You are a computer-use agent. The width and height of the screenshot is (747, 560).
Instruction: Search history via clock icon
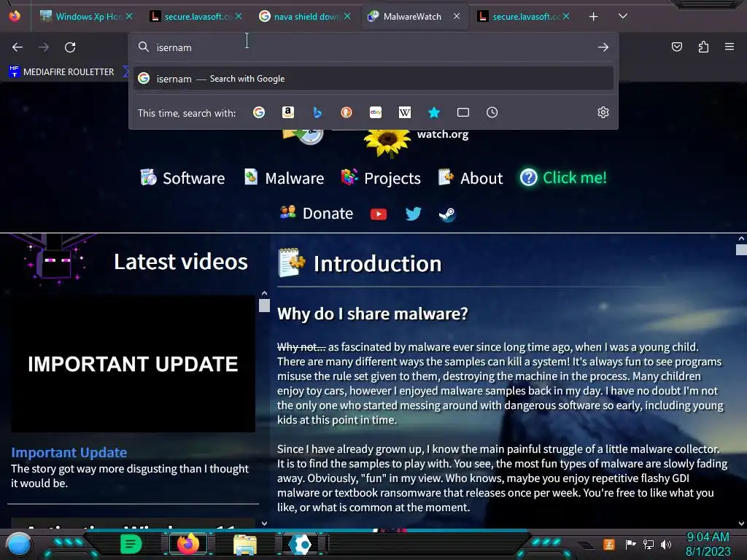coord(492,112)
